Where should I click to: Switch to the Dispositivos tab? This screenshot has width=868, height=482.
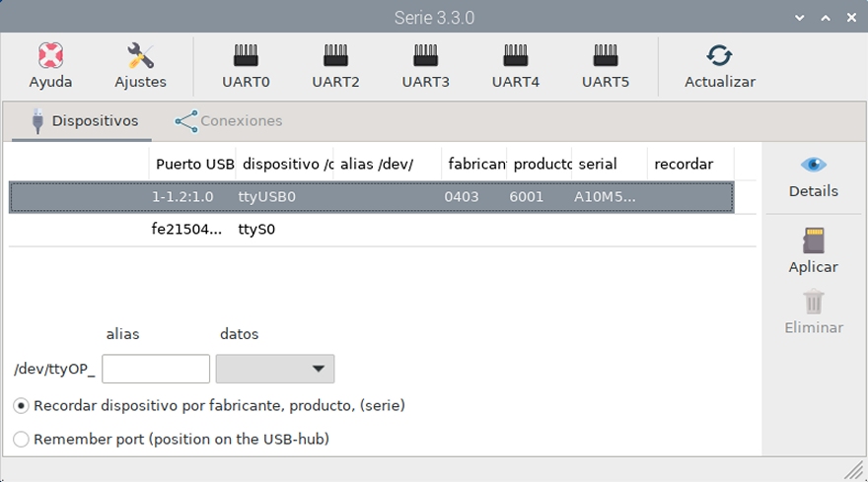tap(83, 121)
